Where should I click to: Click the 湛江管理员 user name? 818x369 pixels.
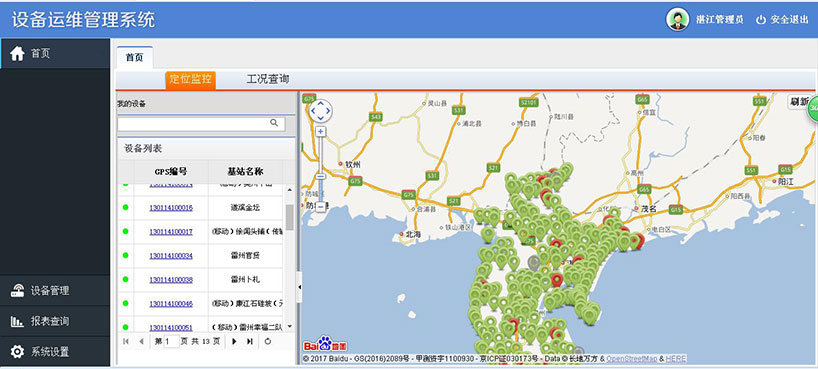click(x=719, y=20)
